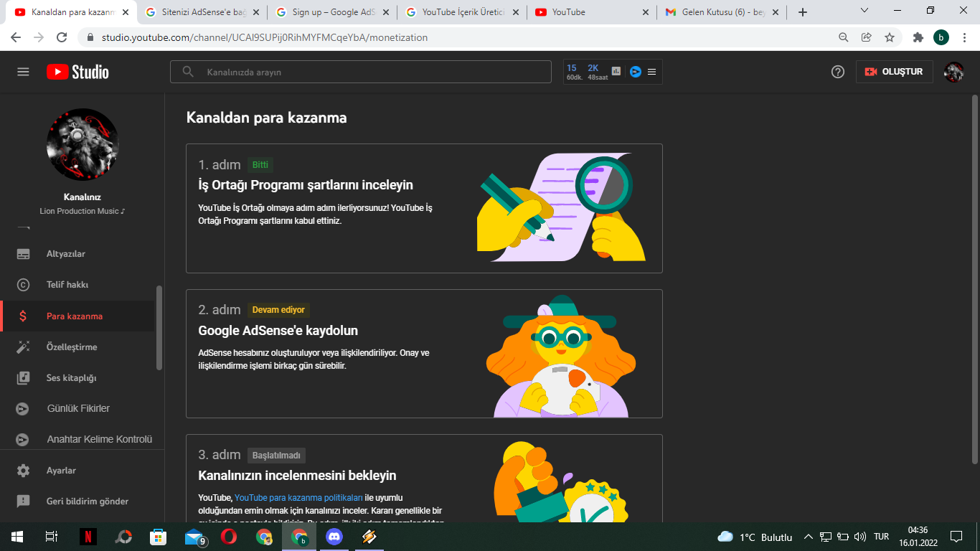980x551 pixels.
Task: Open Opera browser from the taskbar
Action: point(229,537)
